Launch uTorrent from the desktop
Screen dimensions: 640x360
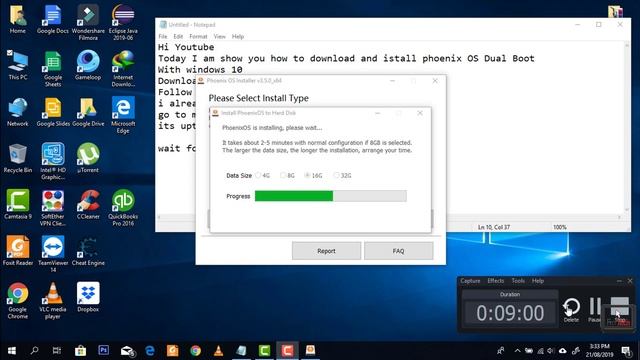(x=88, y=158)
